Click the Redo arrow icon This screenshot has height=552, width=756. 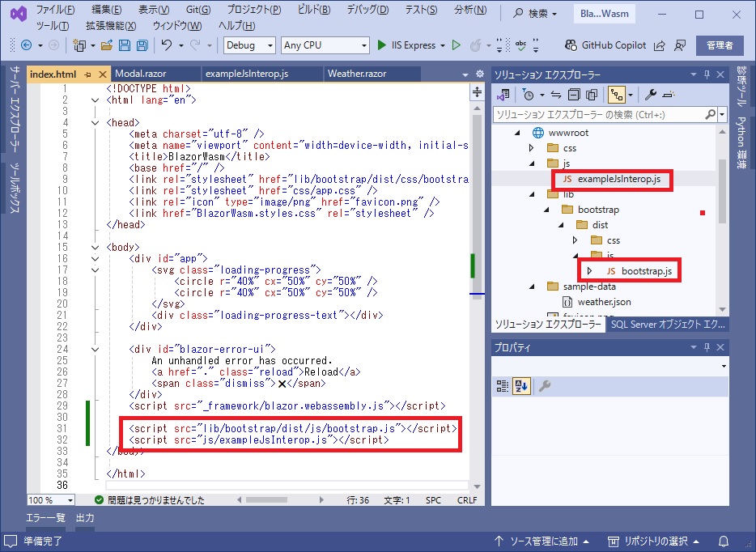[195, 45]
